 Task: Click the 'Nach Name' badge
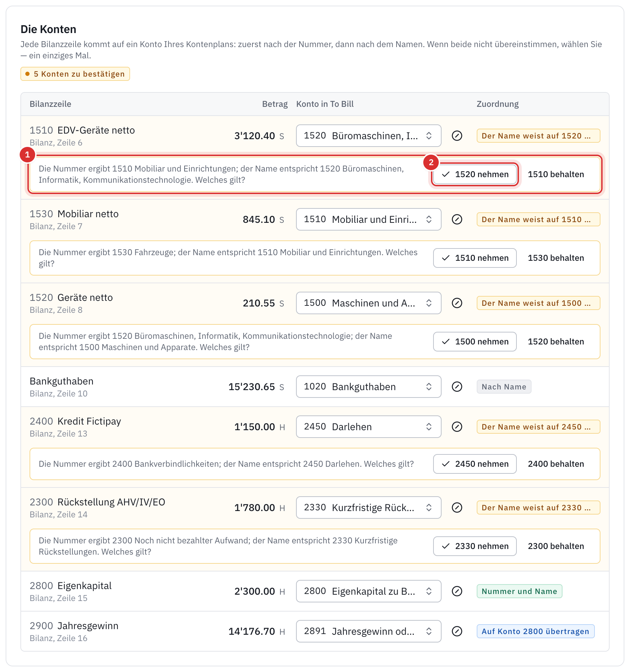[504, 387]
